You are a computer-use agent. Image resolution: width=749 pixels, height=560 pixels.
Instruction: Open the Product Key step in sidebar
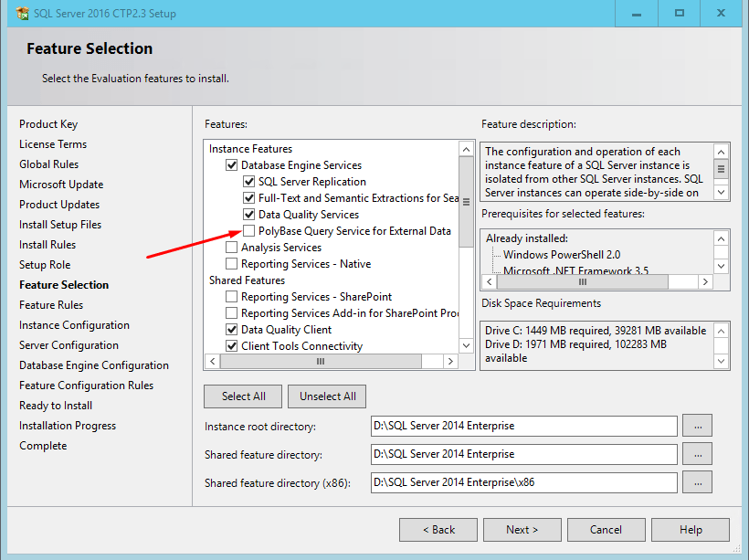click(x=48, y=124)
